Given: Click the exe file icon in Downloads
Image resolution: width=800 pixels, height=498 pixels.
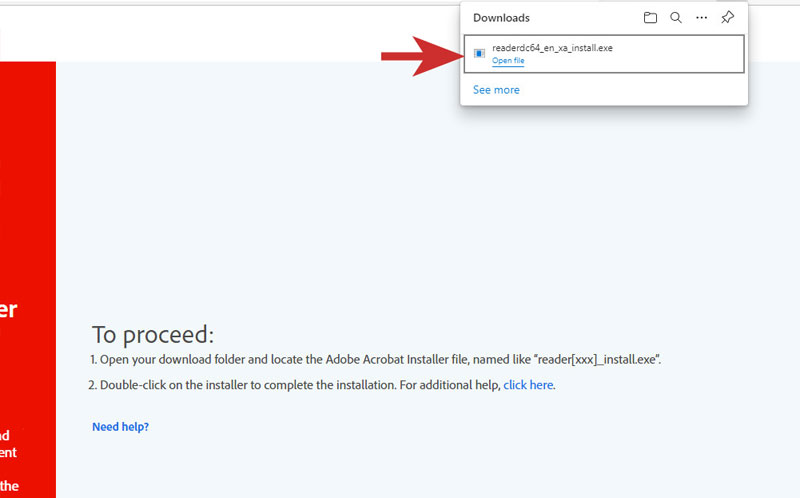Looking at the screenshot, I should (x=480, y=53).
